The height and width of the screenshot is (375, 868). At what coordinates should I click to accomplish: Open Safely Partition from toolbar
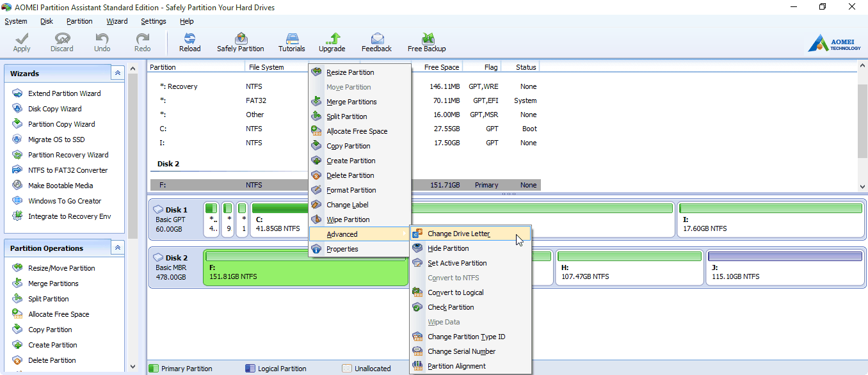(241, 42)
